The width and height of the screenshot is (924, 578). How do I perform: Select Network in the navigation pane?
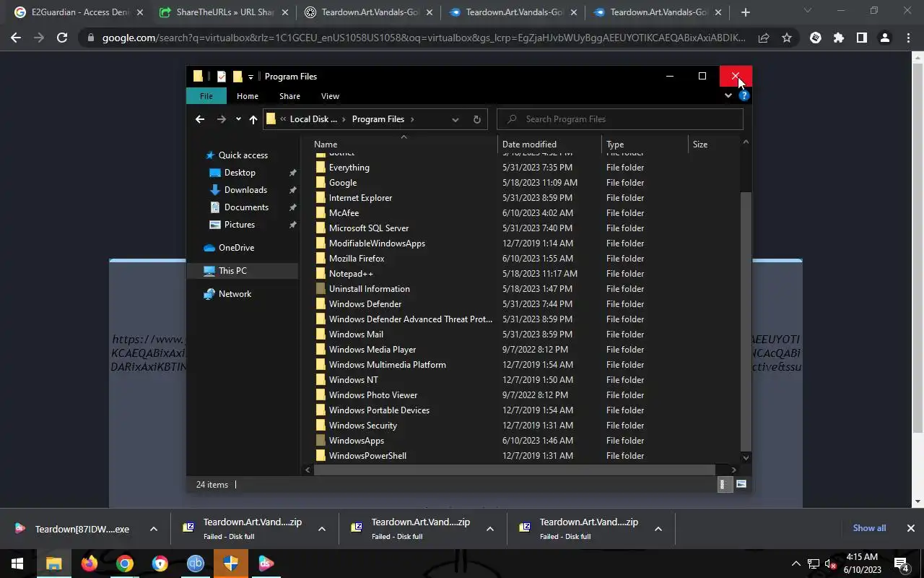(235, 294)
